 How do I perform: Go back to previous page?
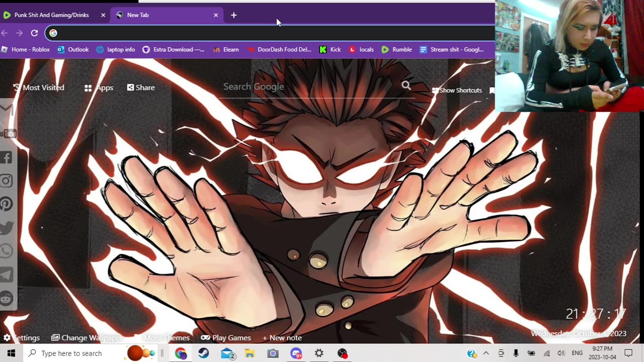5,33
